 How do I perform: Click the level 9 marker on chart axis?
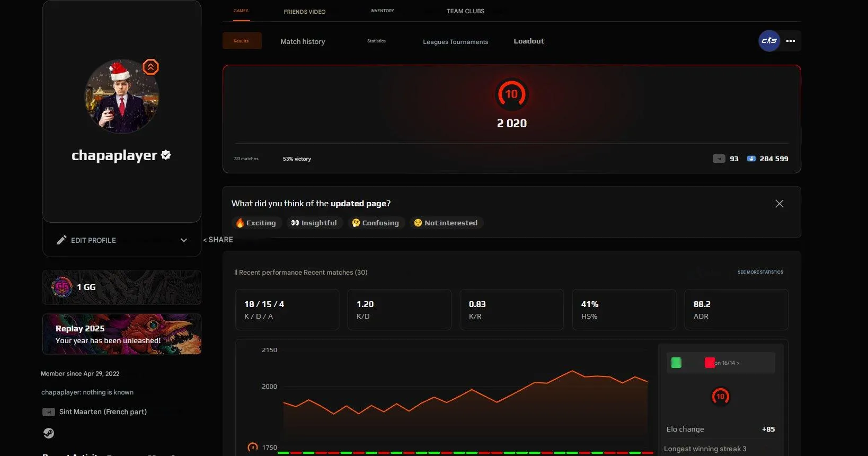pos(253,448)
